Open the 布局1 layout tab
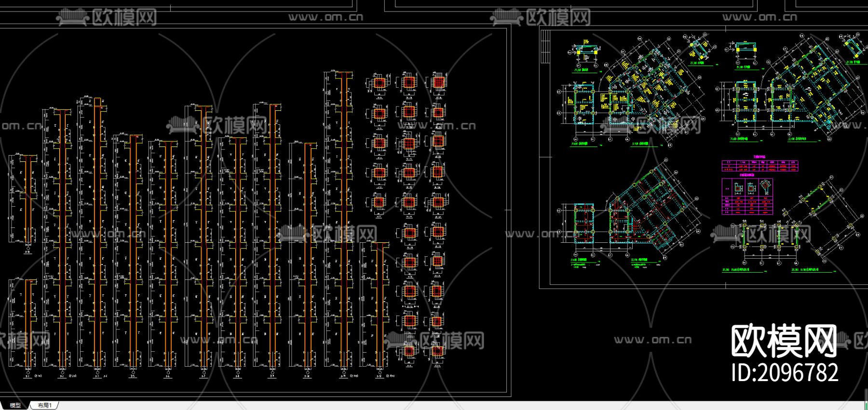Image resolution: width=868 pixels, height=410 pixels. click(44, 405)
